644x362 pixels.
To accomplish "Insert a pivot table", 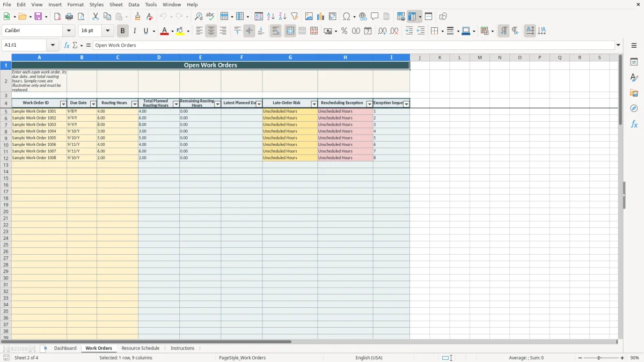I will click(333, 17).
